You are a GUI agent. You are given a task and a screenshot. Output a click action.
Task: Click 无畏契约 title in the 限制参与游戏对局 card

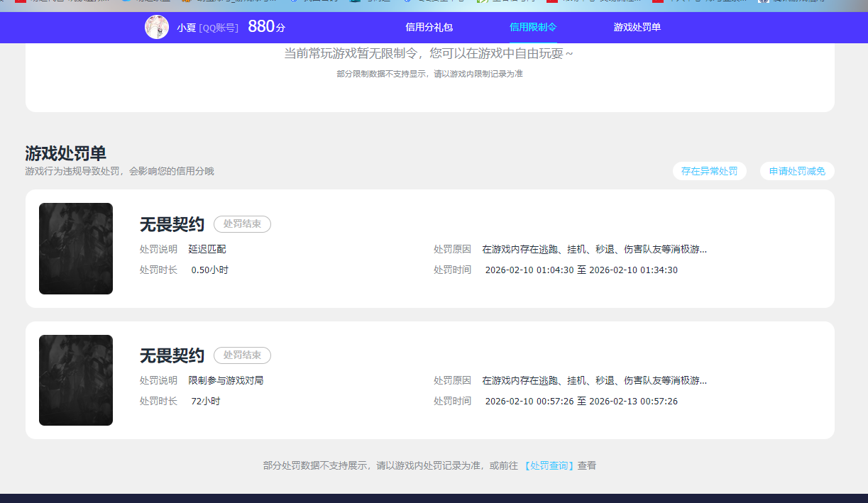[172, 355]
